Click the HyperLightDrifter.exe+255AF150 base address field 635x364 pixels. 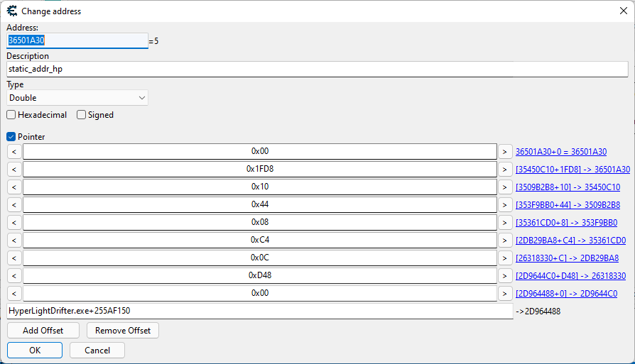click(259, 311)
